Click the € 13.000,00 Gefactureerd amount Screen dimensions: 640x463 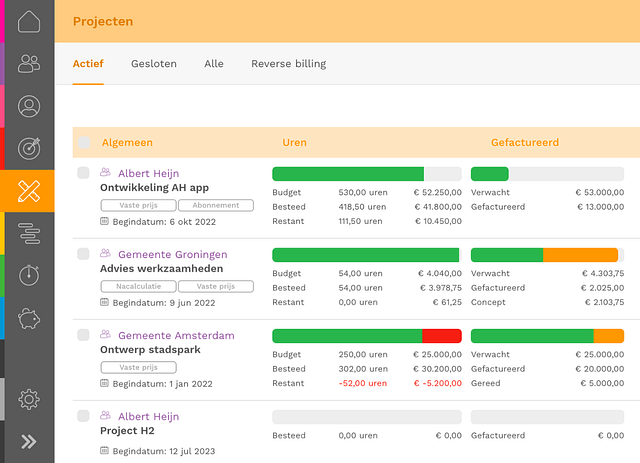[600, 207]
